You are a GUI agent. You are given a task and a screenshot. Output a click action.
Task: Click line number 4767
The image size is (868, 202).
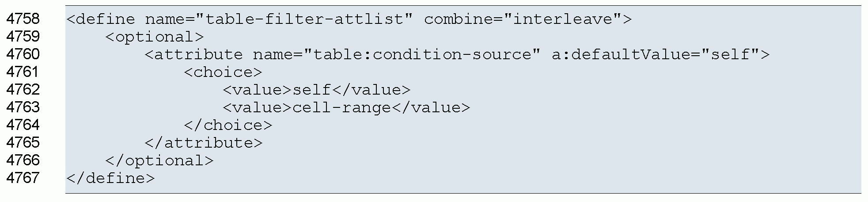click(x=23, y=178)
